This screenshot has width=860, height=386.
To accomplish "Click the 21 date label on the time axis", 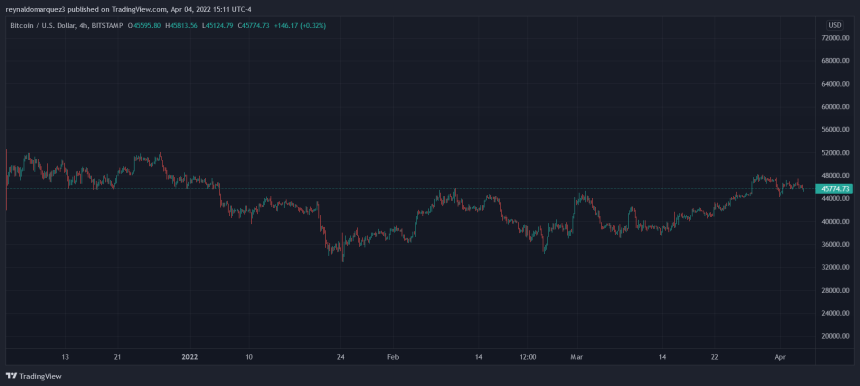I will pyautogui.click(x=117, y=357).
